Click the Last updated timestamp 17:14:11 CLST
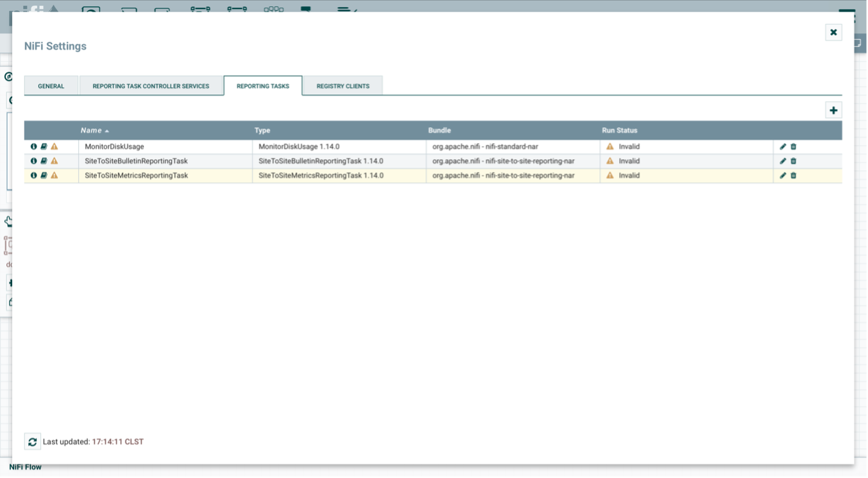 (118, 442)
